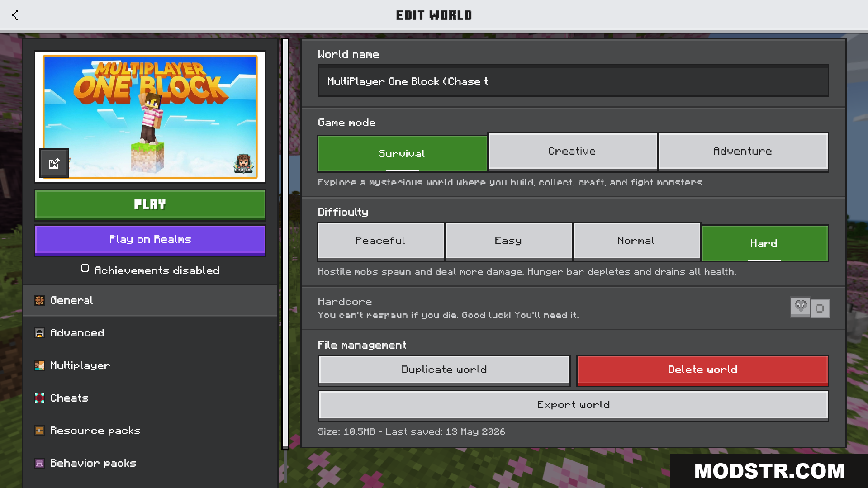This screenshot has width=868, height=488.
Task: Click the sidebar vertical scrollbar
Action: click(285, 243)
